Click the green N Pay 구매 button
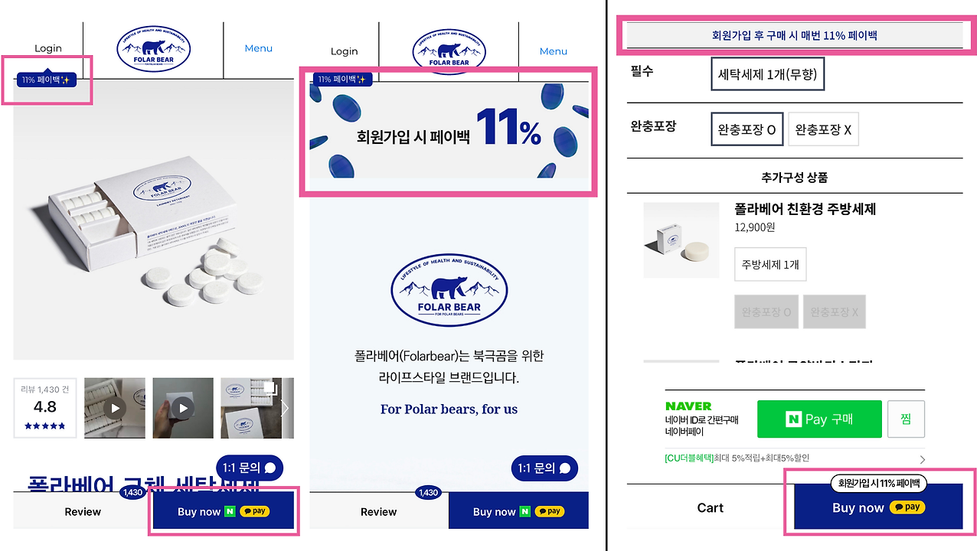 819,419
